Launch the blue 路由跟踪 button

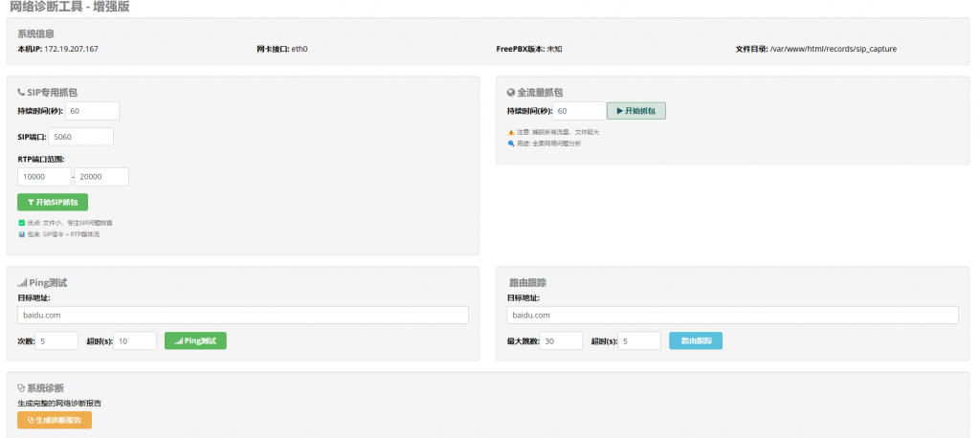[x=695, y=340]
